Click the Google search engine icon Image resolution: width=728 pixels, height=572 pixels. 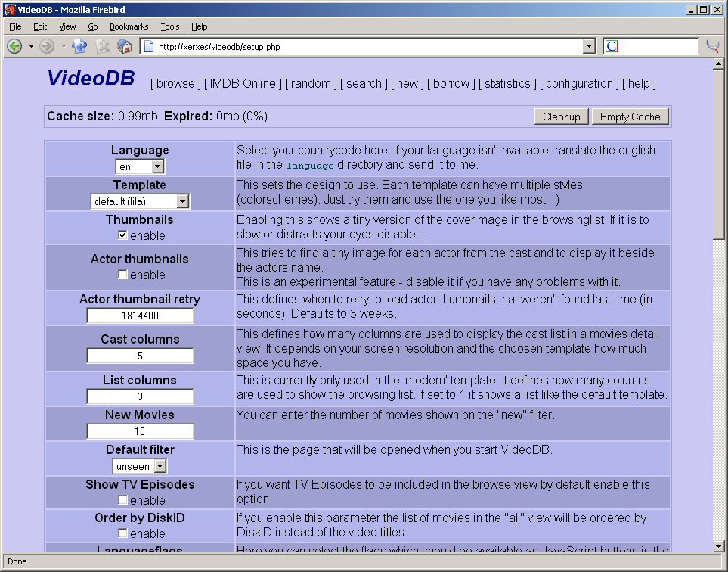[x=612, y=46]
